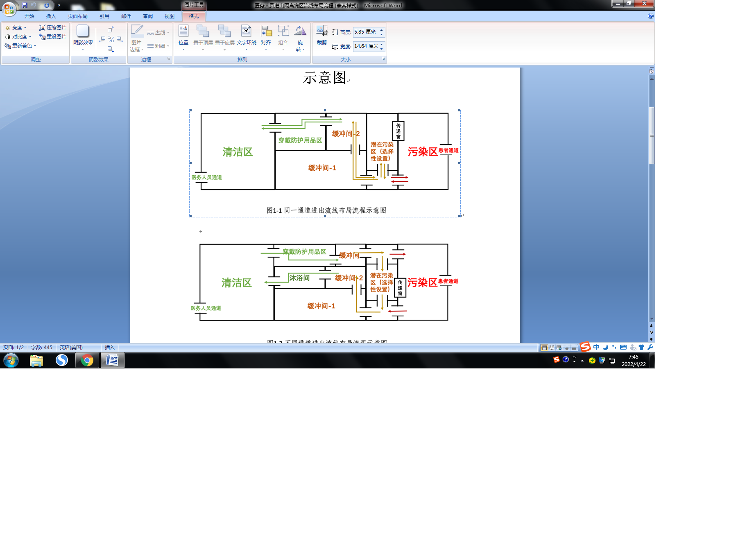This screenshot has height=560, width=747.
Task: Switch to Outline view
Action: [567, 348]
